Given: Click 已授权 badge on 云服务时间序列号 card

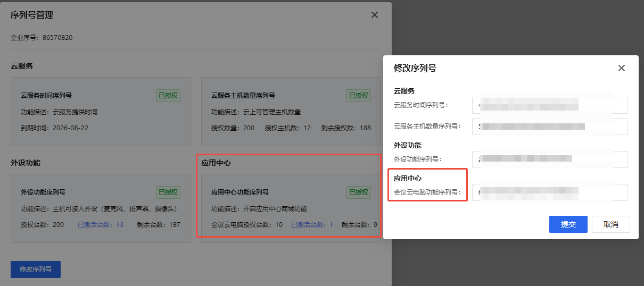Looking at the screenshot, I should coord(168,96).
